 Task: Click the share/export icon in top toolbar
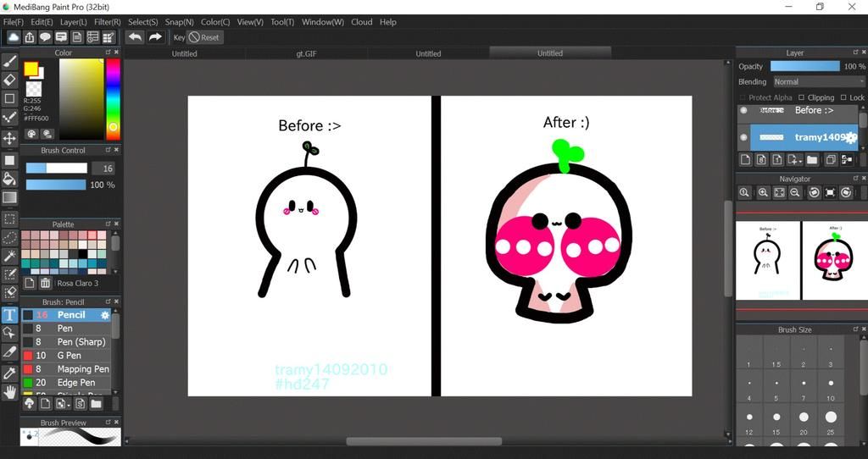[x=30, y=37]
